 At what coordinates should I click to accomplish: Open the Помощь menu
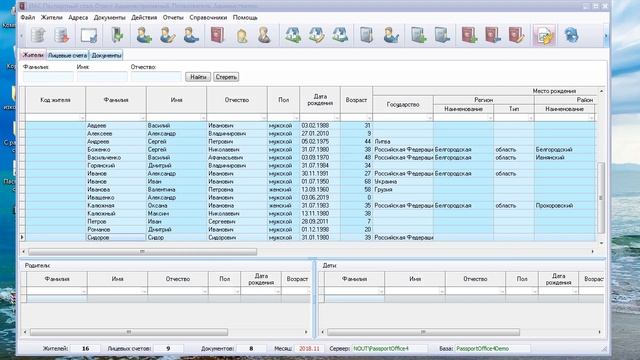coord(245,18)
